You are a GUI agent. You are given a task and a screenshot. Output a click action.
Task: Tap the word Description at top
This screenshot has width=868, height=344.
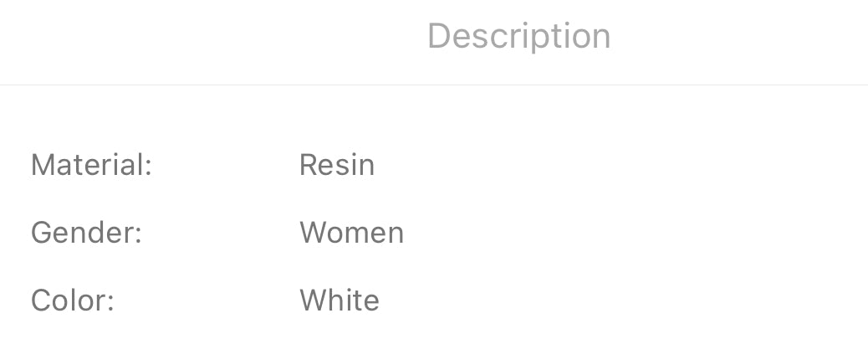pyautogui.click(x=518, y=37)
